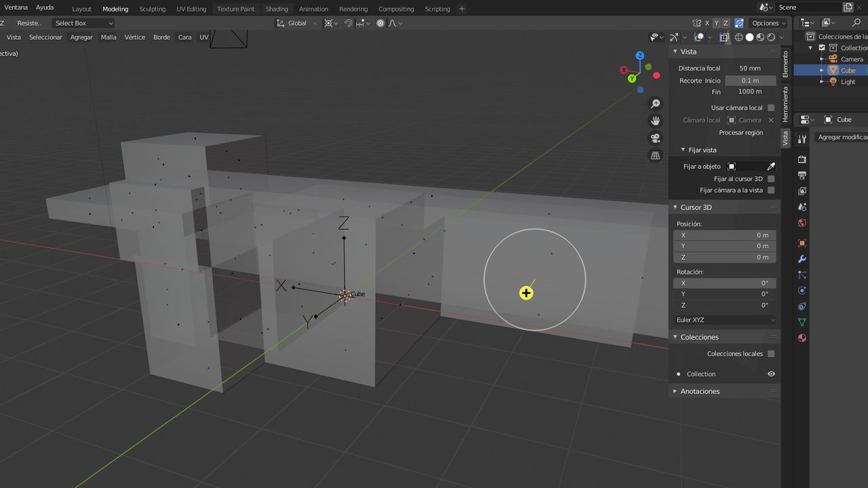
Task: Toggle the viewport camera view icon
Action: pos(655,138)
